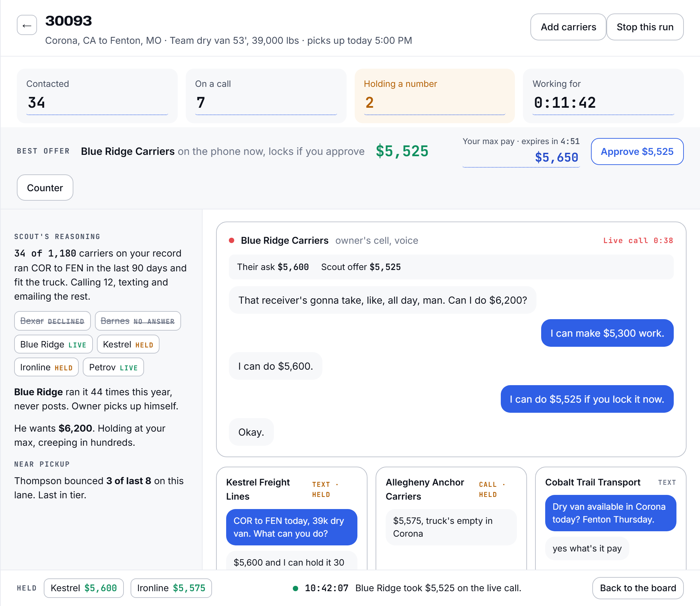The width and height of the screenshot is (700, 606).
Task: Select the Holding a number card
Action: point(435,96)
